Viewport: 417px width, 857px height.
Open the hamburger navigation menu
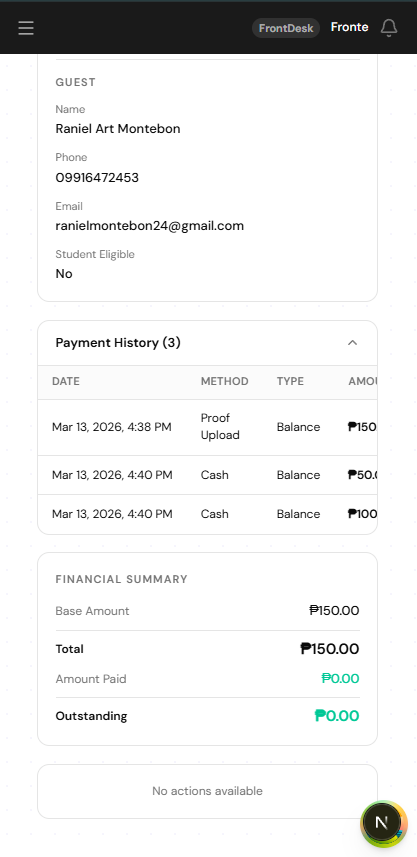tap(26, 28)
